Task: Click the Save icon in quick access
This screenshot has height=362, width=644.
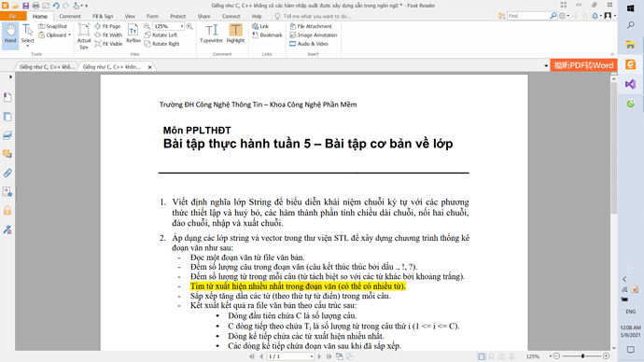Action: click(x=25, y=6)
